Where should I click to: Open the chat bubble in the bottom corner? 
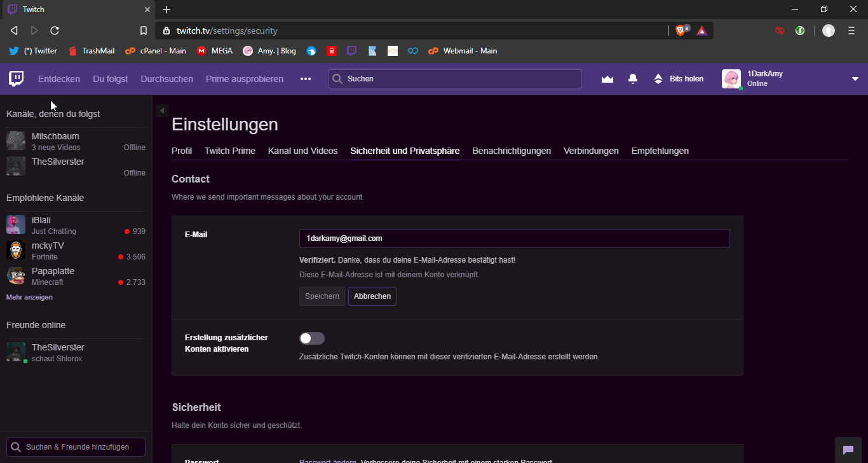click(x=848, y=449)
